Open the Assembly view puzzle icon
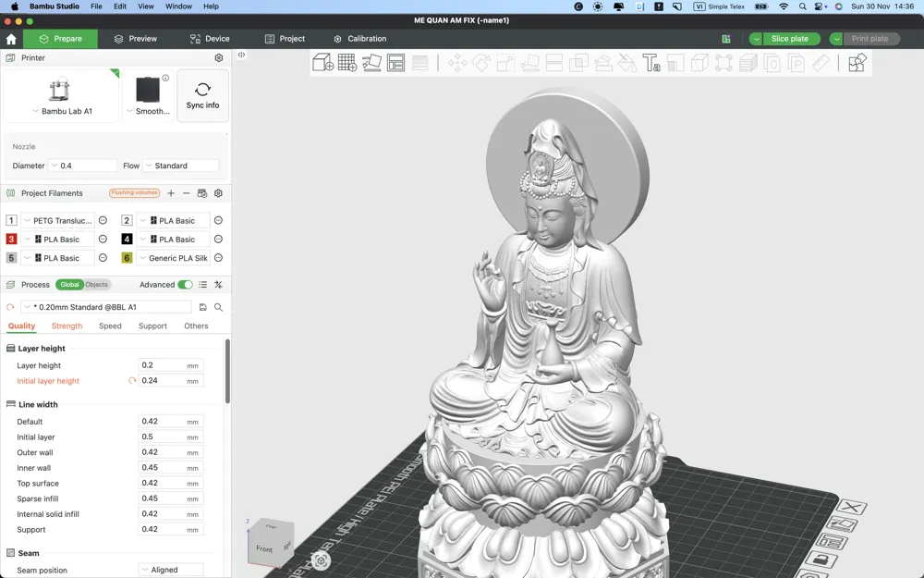924x578 pixels. [857, 63]
